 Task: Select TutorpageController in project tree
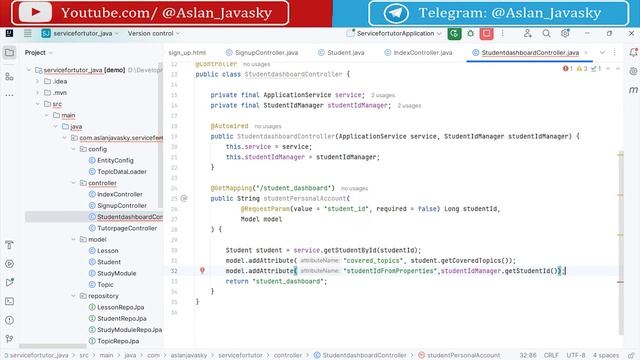click(127, 228)
